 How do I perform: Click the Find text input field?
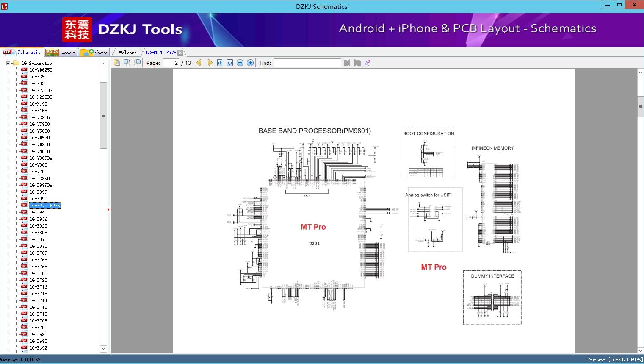point(307,63)
